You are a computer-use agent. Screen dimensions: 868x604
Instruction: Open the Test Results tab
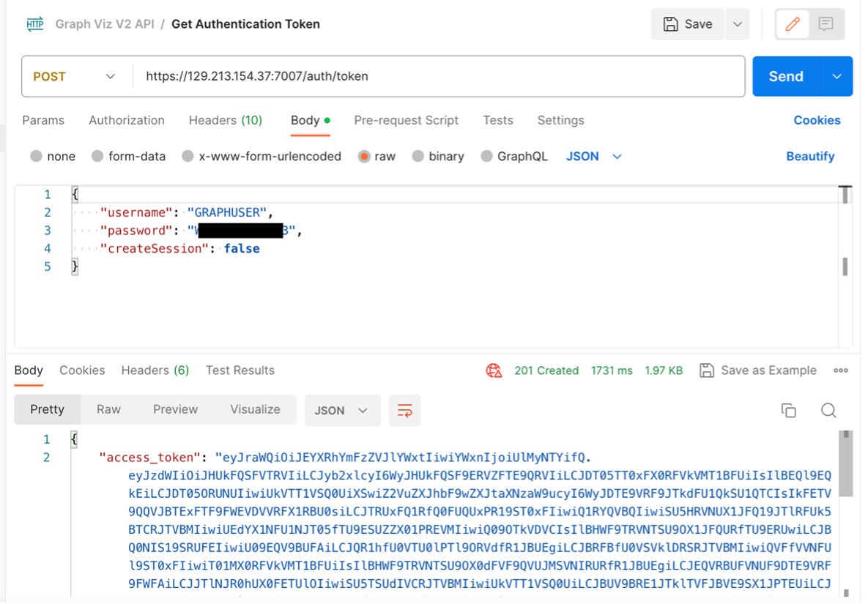click(x=240, y=370)
